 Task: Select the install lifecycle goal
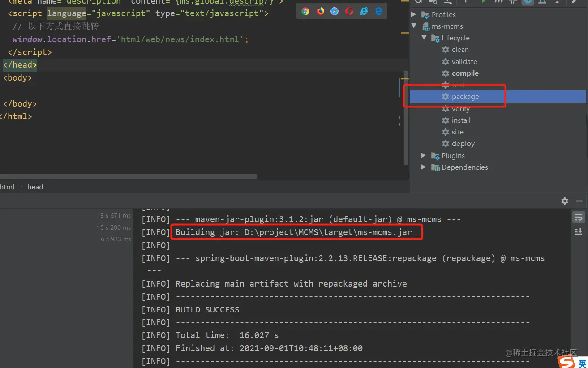click(456, 120)
